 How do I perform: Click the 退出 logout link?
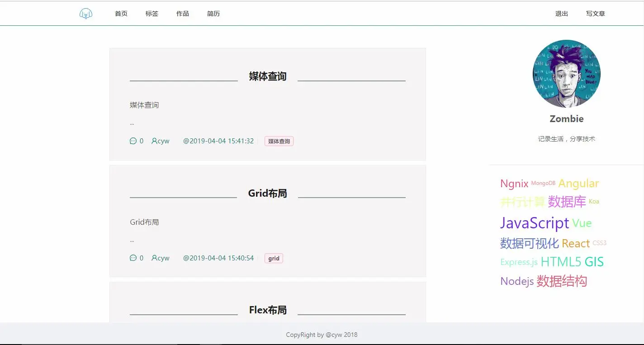pyautogui.click(x=562, y=14)
